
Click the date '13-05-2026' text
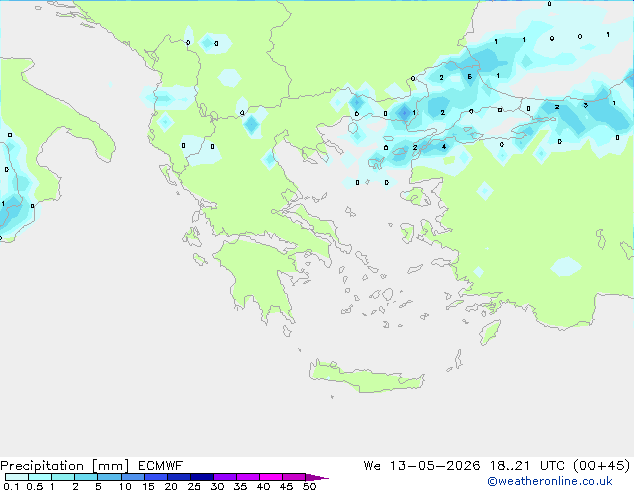coord(435,466)
